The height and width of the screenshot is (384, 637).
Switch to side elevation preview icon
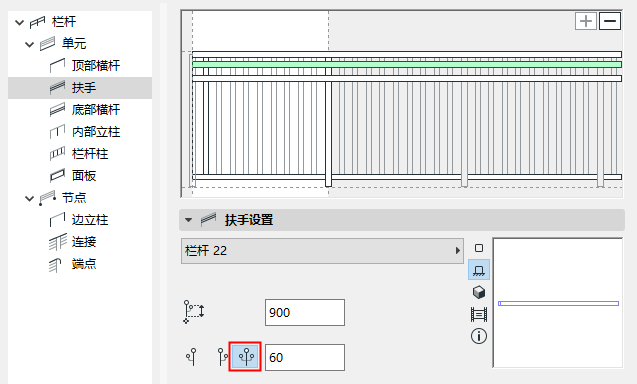point(479,270)
